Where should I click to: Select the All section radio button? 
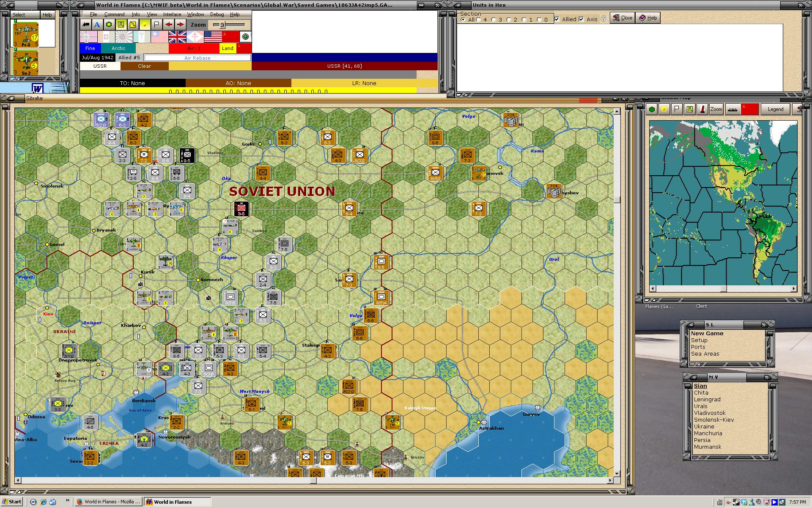tap(463, 19)
